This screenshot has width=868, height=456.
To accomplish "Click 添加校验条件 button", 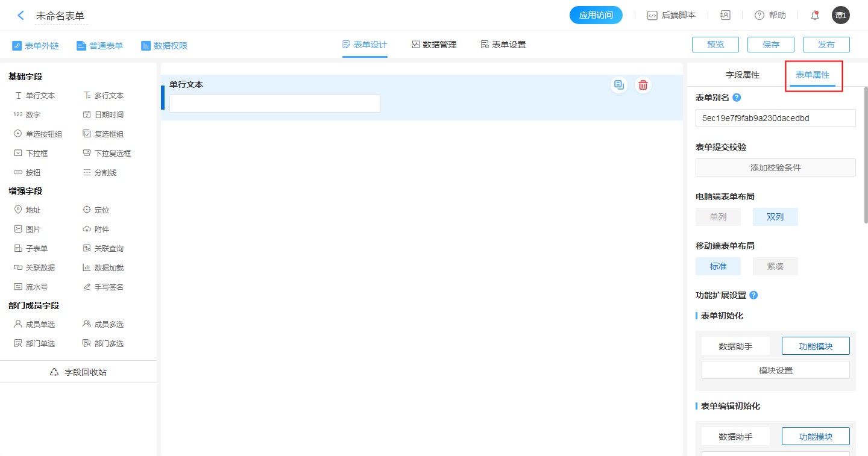I will pos(775,167).
